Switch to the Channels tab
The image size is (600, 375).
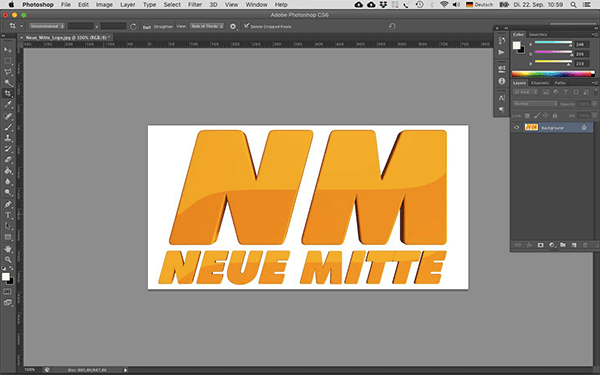[x=540, y=83]
